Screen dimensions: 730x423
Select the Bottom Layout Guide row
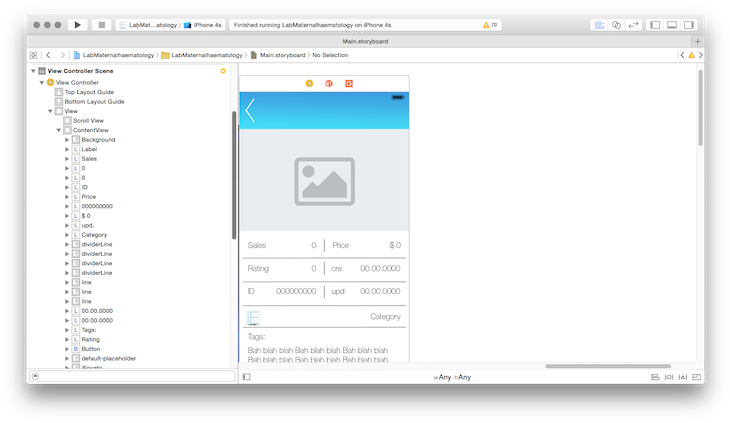click(x=89, y=101)
